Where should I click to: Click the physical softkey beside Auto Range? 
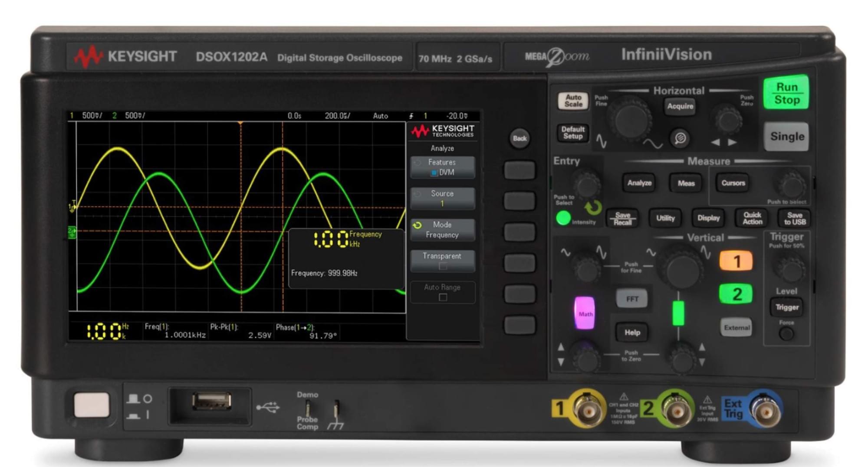click(x=519, y=294)
